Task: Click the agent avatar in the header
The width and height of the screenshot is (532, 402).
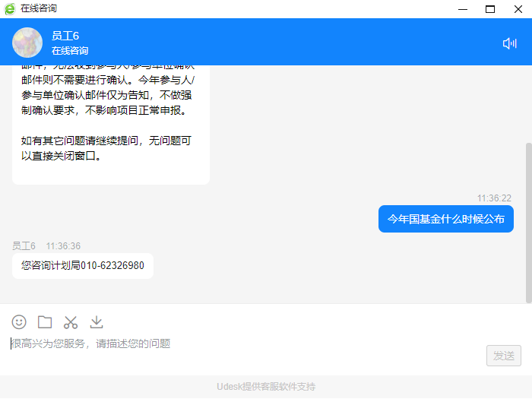Action: pyautogui.click(x=27, y=43)
